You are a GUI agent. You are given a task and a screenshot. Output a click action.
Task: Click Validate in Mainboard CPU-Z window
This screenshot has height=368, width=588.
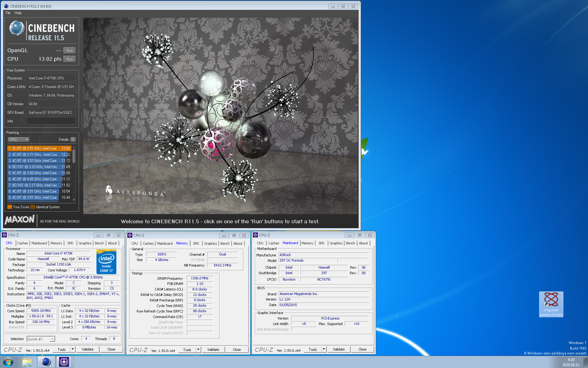pos(339,349)
